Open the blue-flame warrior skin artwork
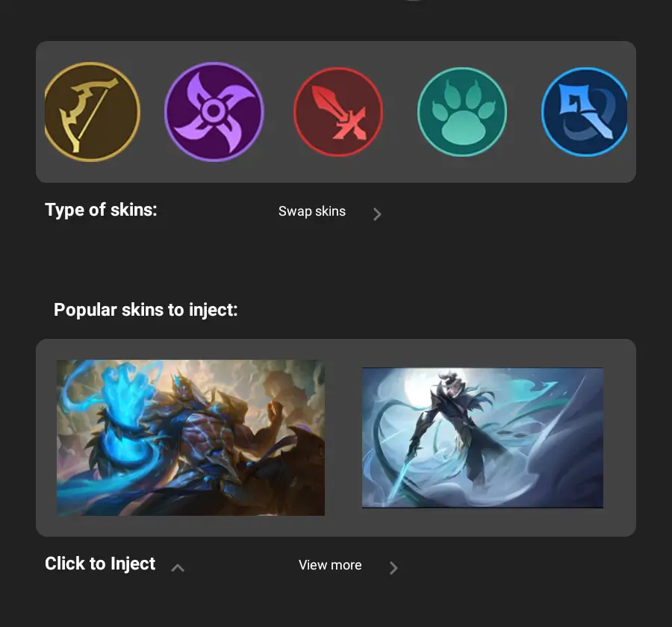Screen dimensions: 672x627 click(190, 437)
